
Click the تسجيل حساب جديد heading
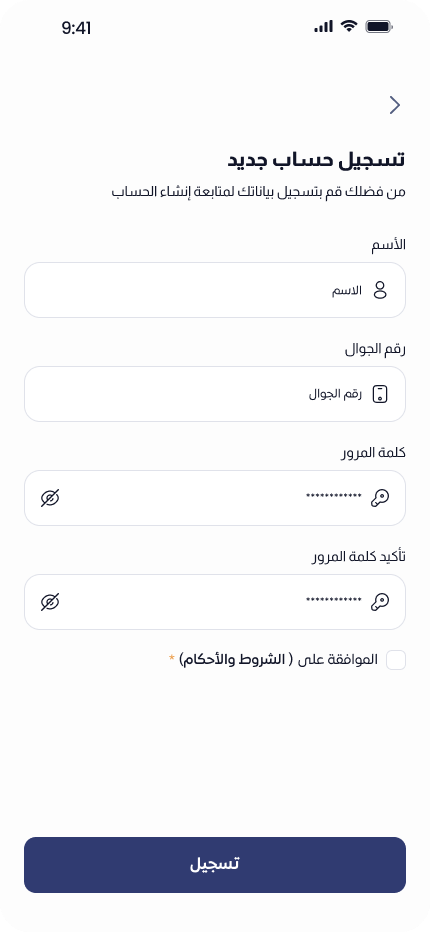(x=316, y=160)
